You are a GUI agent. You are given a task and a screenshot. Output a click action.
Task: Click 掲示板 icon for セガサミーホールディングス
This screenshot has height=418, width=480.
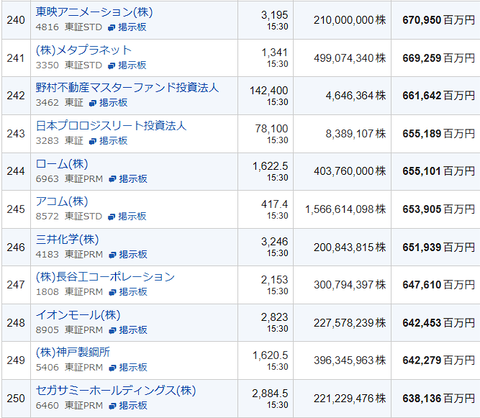[x=113, y=406]
